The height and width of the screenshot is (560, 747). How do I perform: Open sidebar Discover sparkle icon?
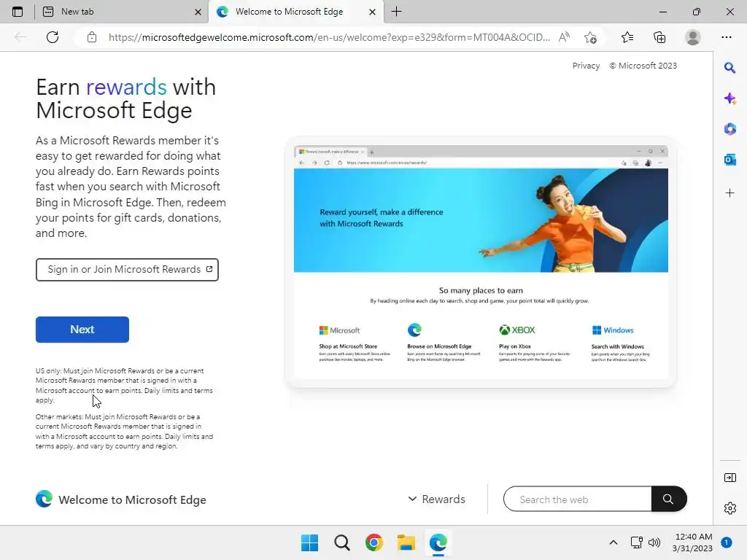(x=729, y=98)
